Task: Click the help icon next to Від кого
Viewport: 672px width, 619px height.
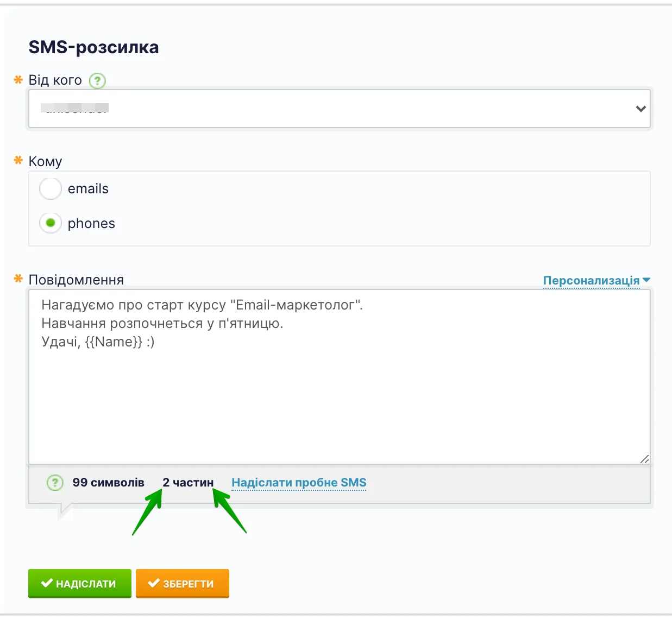Action: 97,81
